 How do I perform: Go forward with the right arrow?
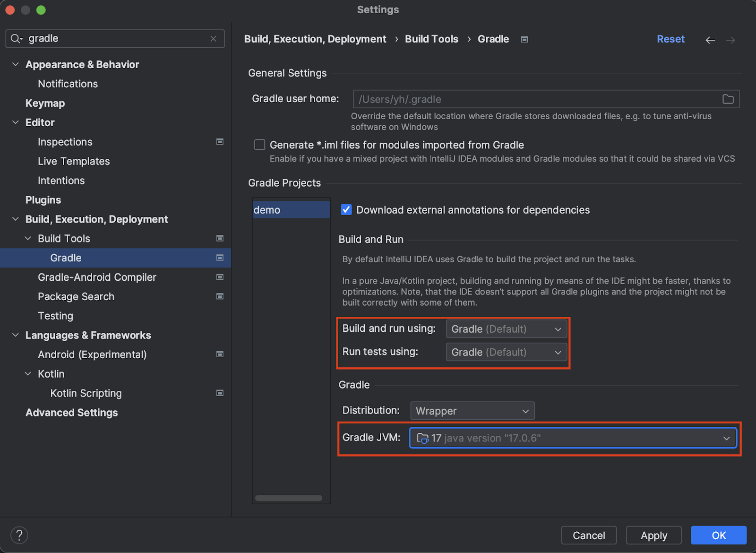pos(730,40)
